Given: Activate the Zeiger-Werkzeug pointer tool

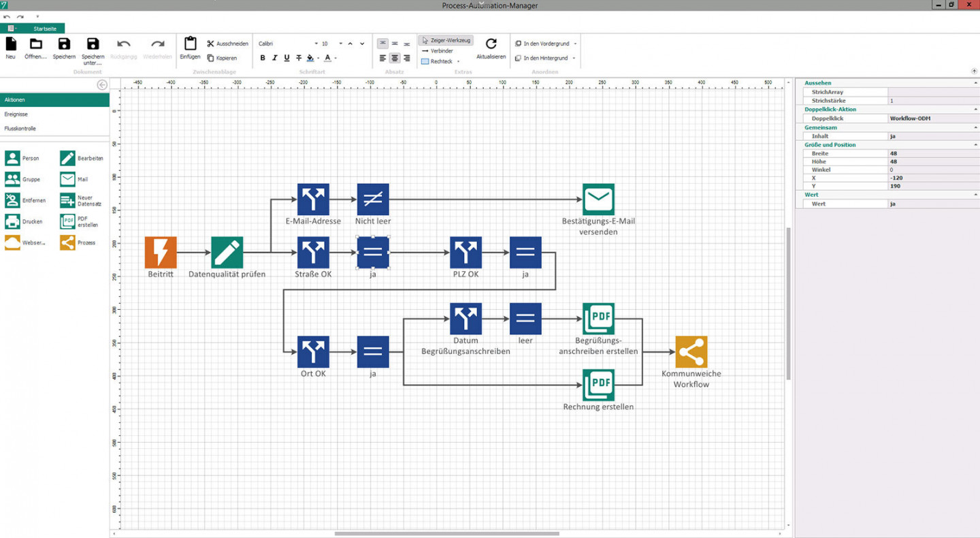Looking at the screenshot, I should pos(446,41).
